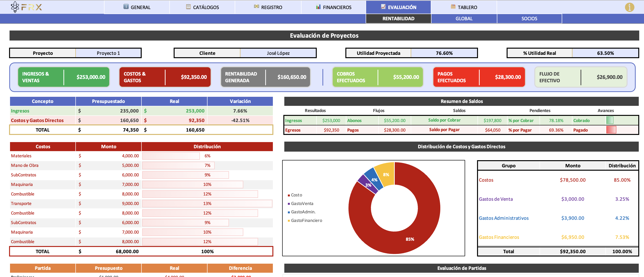This screenshot has height=277, width=644.
Task: Click the Evaluación line chart icon
Action: coord(383,7)
